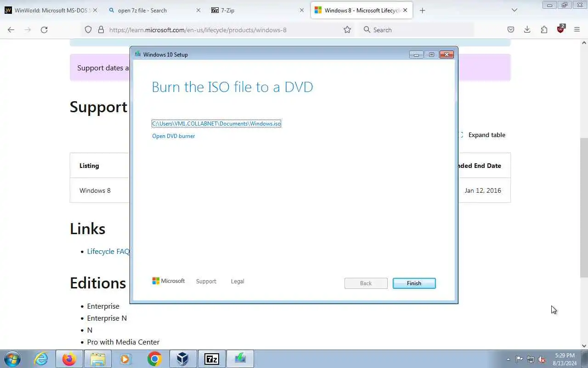Screen dimensions: 588x368
Task: Open the Windows Start orb
Action: pyautogui.click(x=12, y=359)
